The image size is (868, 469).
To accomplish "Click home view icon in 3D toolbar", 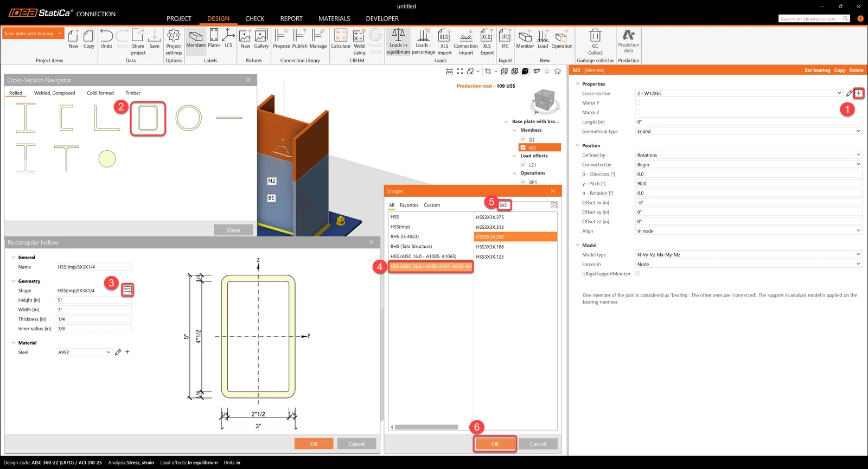I will point(558,71).
